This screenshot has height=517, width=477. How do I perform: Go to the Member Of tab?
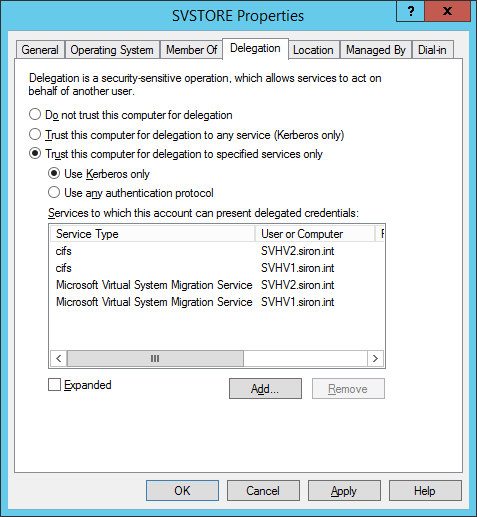coord(192,50)
